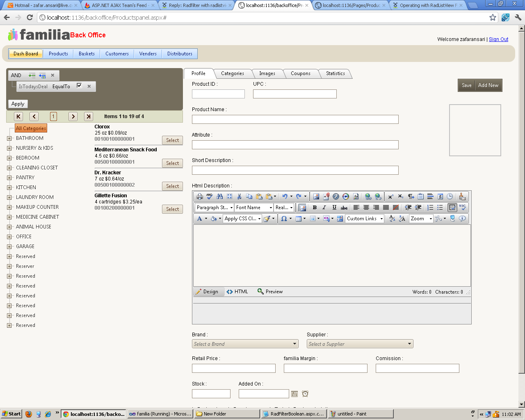Click the Undo arrow icon
525x420 pixels.
pyautogui.click(x=285, y=196)
